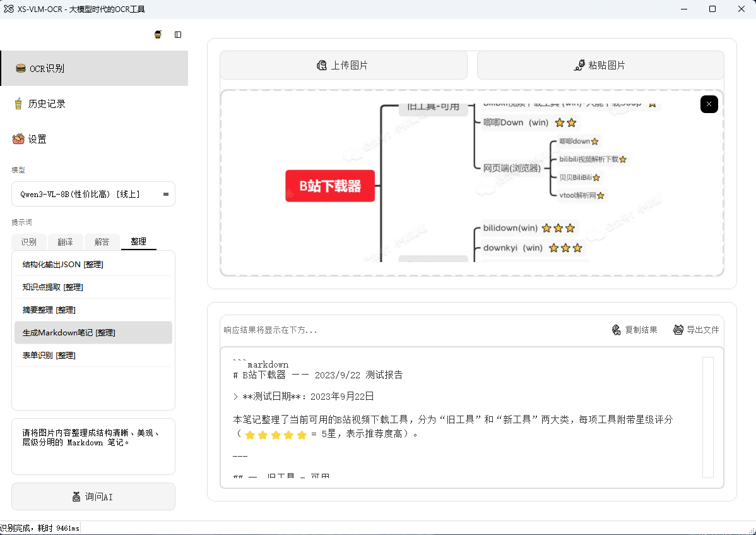Open the 历史记录 page

tap(95, 104)
